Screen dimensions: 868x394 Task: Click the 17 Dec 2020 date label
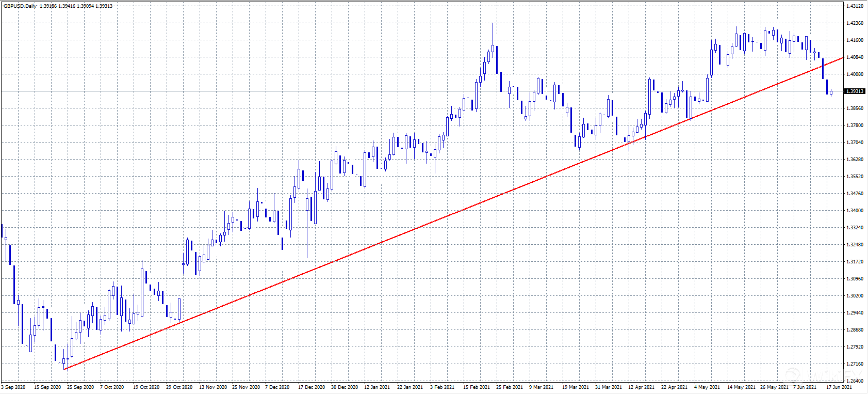311,387
